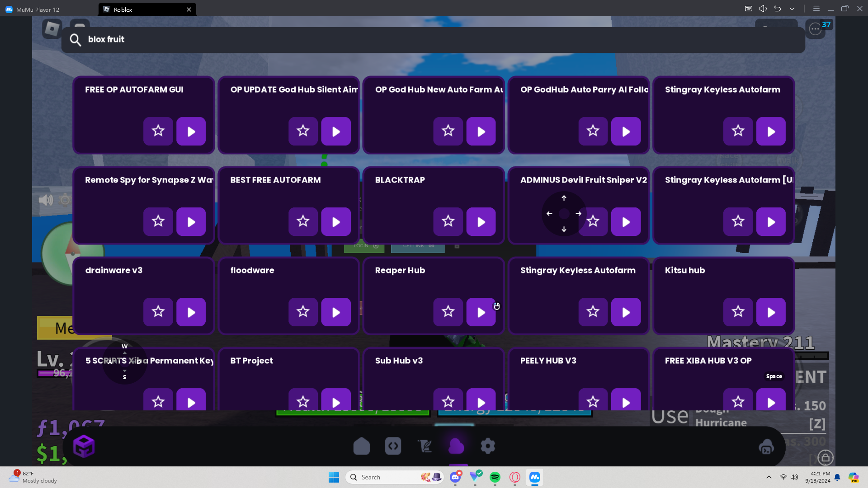Star the Kitsu hub script

click(x=738, y=312)
